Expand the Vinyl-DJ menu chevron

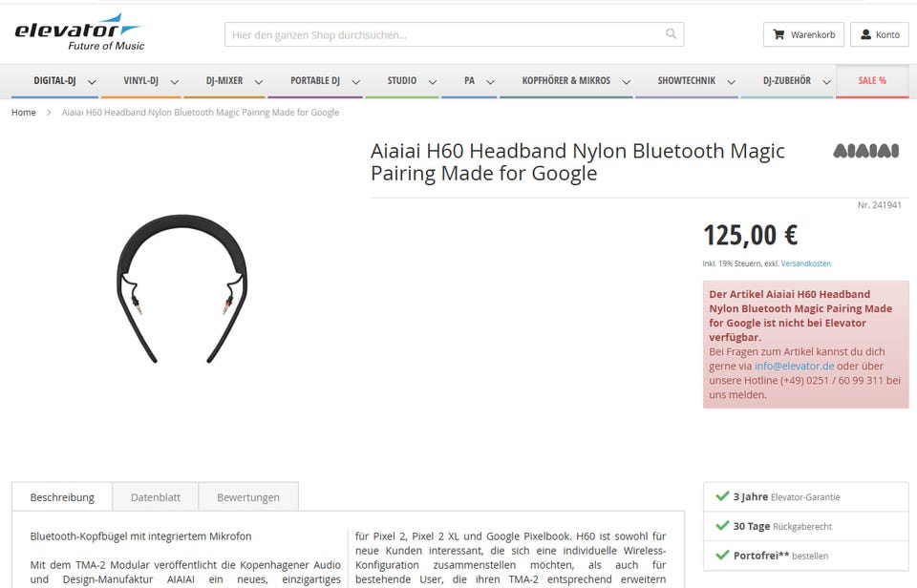(174, 82)
